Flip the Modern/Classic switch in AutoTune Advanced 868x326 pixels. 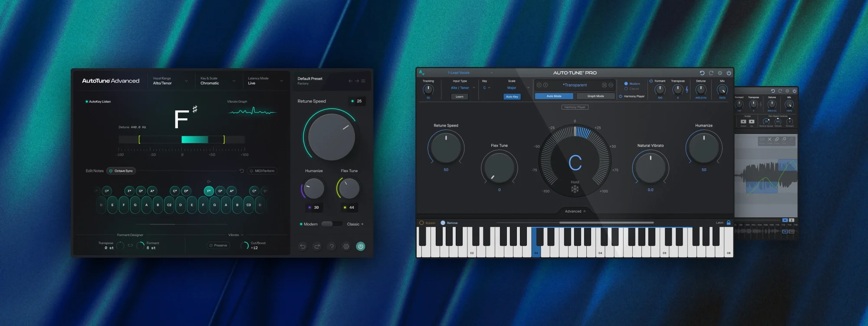(332, 224)
